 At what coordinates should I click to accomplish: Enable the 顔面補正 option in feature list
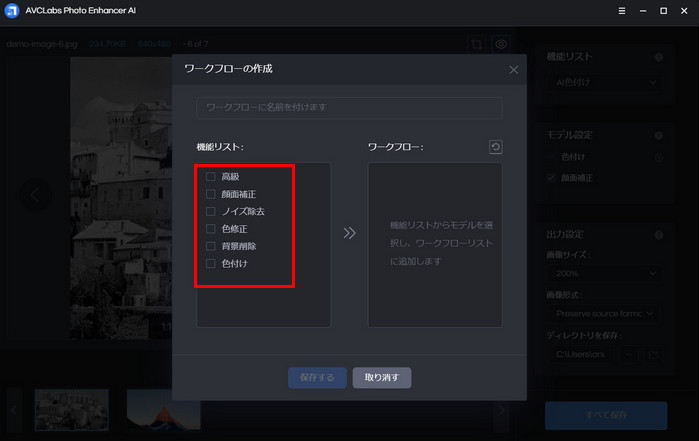tap(210, 194)
